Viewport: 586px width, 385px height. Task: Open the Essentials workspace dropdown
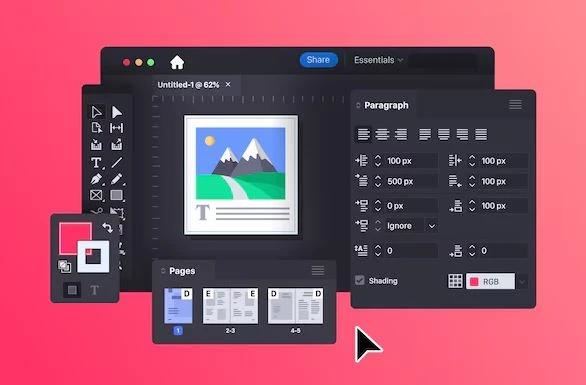[379, 60]
